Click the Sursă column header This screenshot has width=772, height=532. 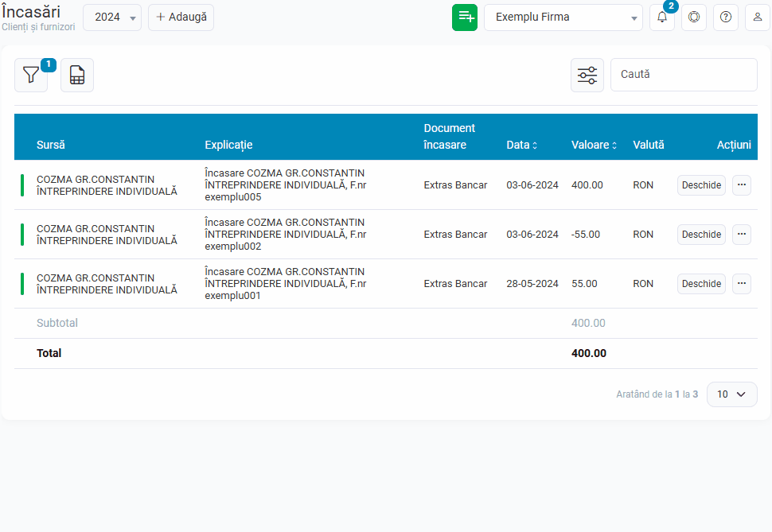(x=51, y=145)
